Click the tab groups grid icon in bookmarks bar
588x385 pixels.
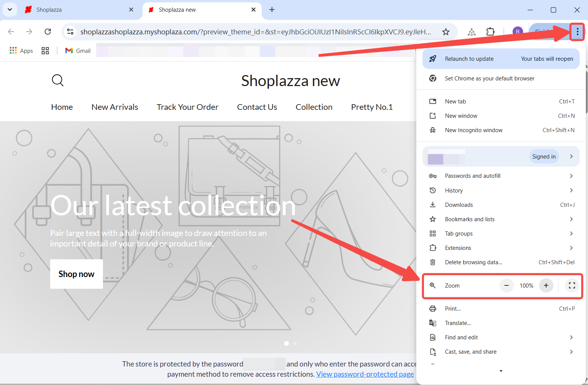(45, 51)
